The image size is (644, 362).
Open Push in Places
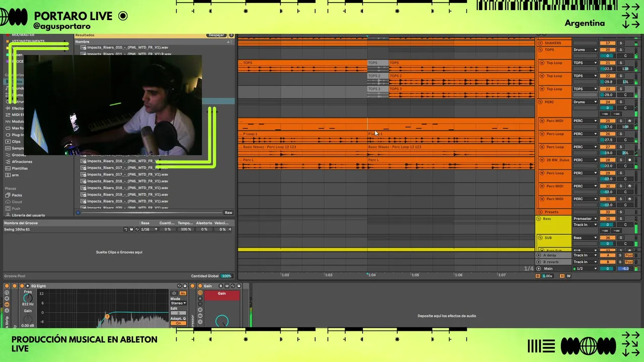16,208
